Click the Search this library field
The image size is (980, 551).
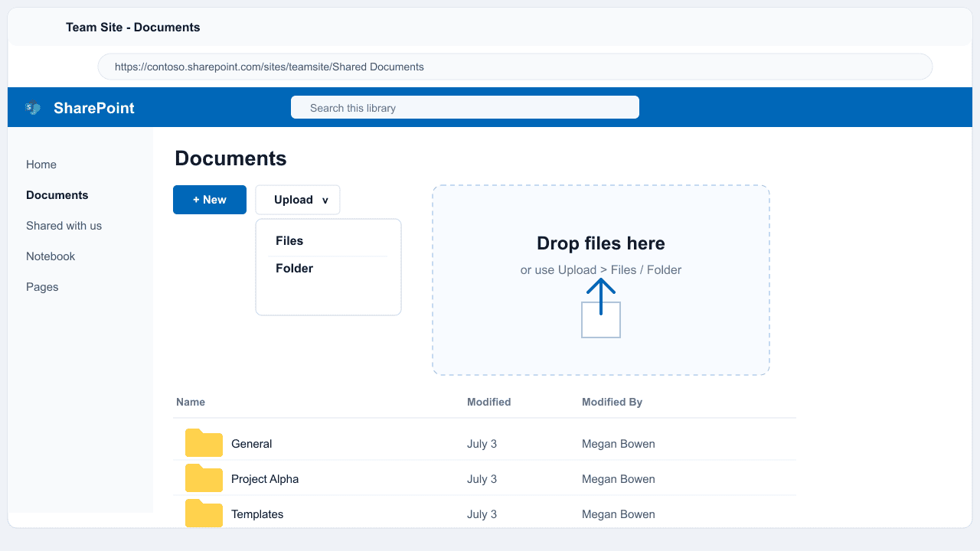click(x=465, y=108)
